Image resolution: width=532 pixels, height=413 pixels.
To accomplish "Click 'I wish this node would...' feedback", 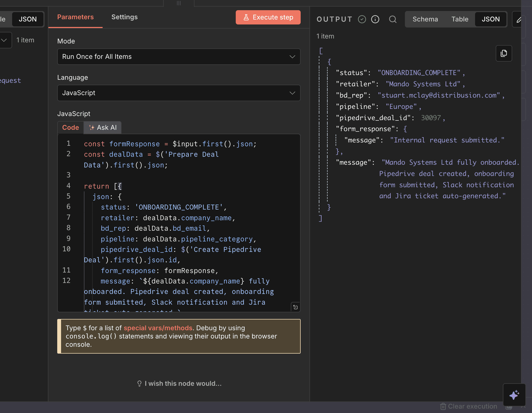I will pyautogui.click(x=179, y=384).
